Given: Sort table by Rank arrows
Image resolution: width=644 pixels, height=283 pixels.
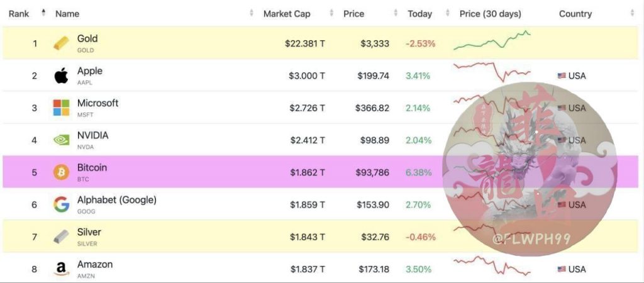Looking at the screenshot, I should pos(43,13).
